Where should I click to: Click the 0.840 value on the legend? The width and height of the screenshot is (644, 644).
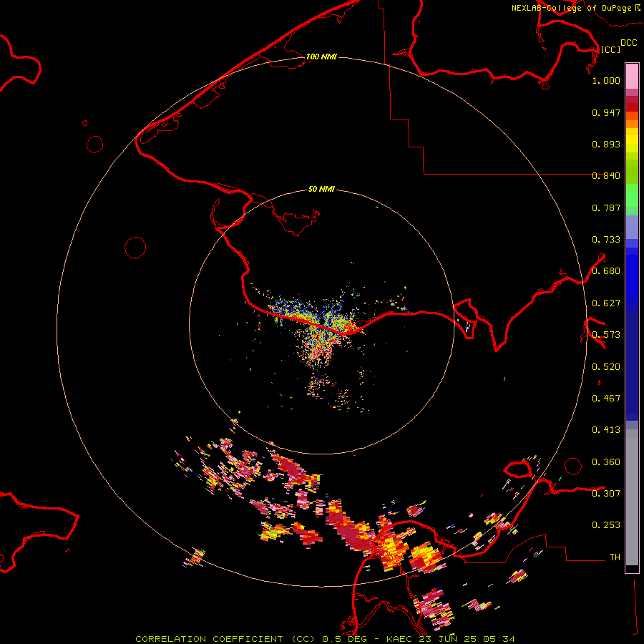click(606, 176)
